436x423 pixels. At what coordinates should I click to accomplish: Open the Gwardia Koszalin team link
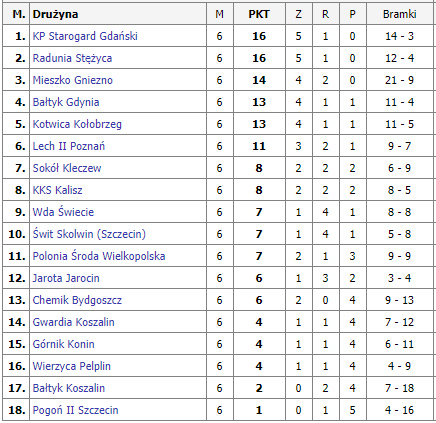coord(74,322)
